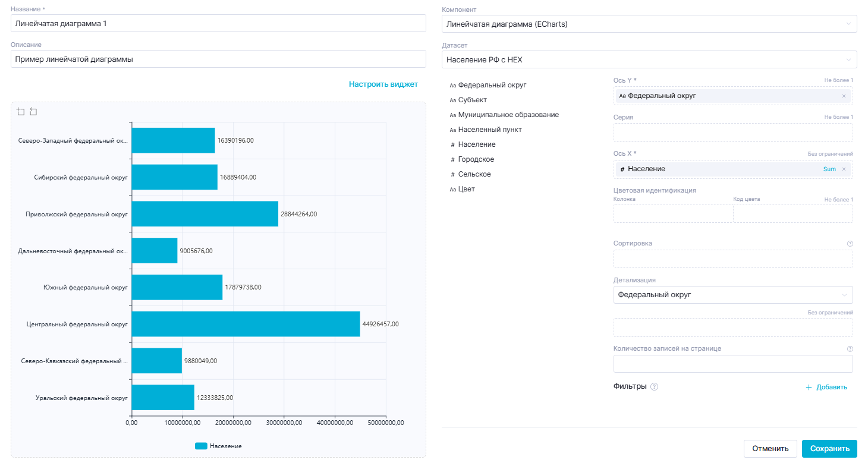Screen dimensions: 868x466
Task: Click help icon beside Фильтры
Action: click(x=655, y=387)
